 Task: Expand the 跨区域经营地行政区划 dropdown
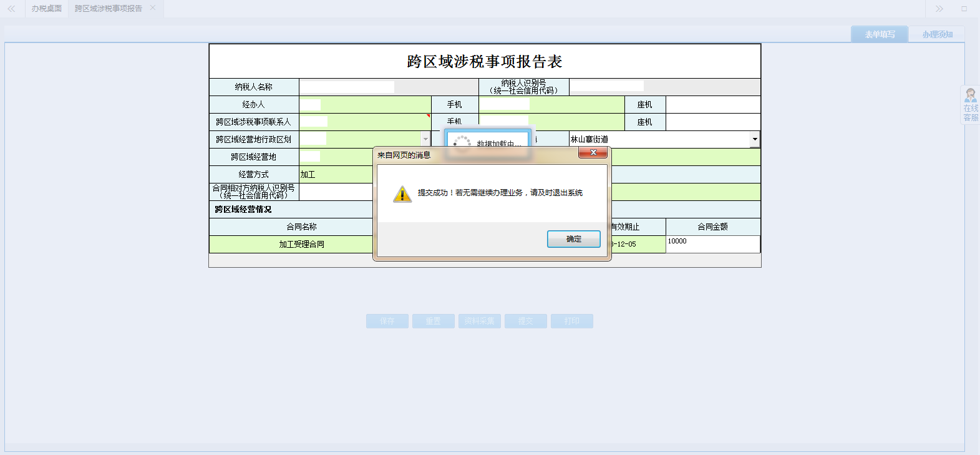click(425, 139)
